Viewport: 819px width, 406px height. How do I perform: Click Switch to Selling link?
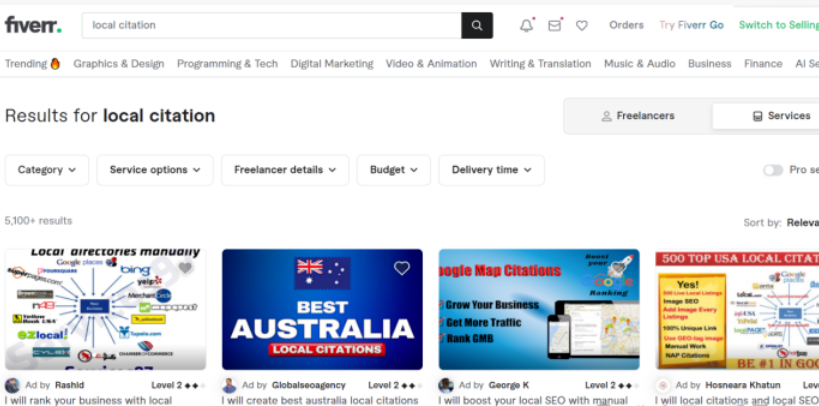coord(779,25)
